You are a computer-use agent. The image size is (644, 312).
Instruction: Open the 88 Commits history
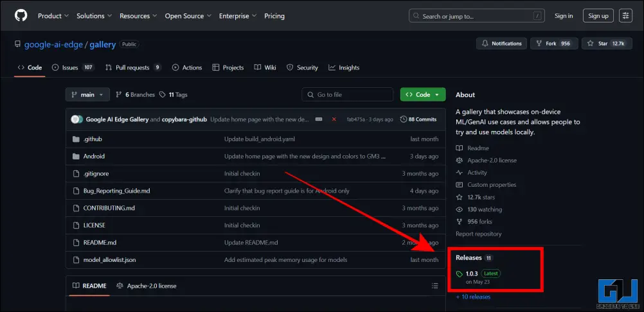click(418, 119)
